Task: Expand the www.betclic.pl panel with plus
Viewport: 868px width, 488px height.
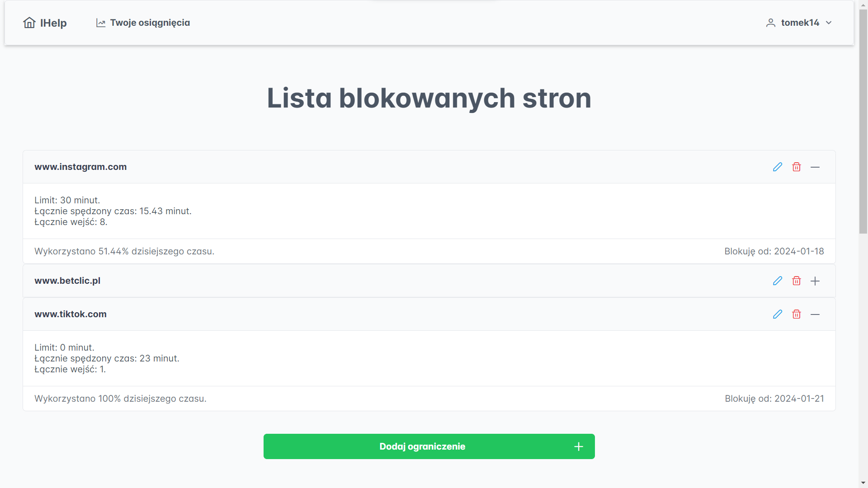Action: click(x=815, y=281)
